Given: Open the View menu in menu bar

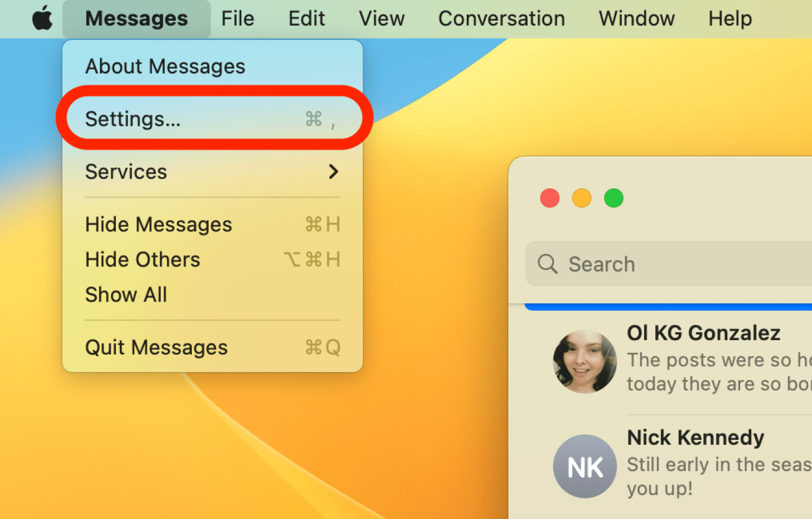Looking at the screenshot, I should pyautogui.click(x=381, y=18).
